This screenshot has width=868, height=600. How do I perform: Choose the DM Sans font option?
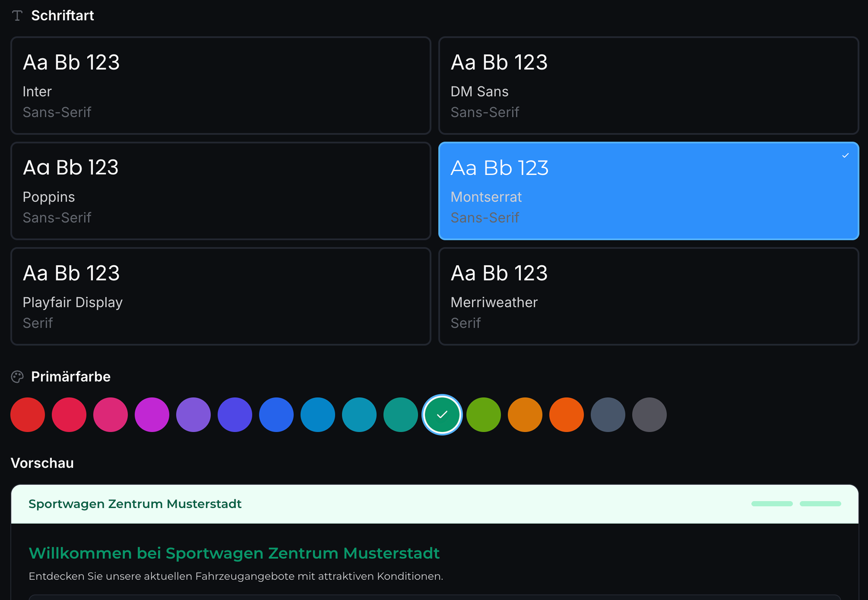[649, 85]
